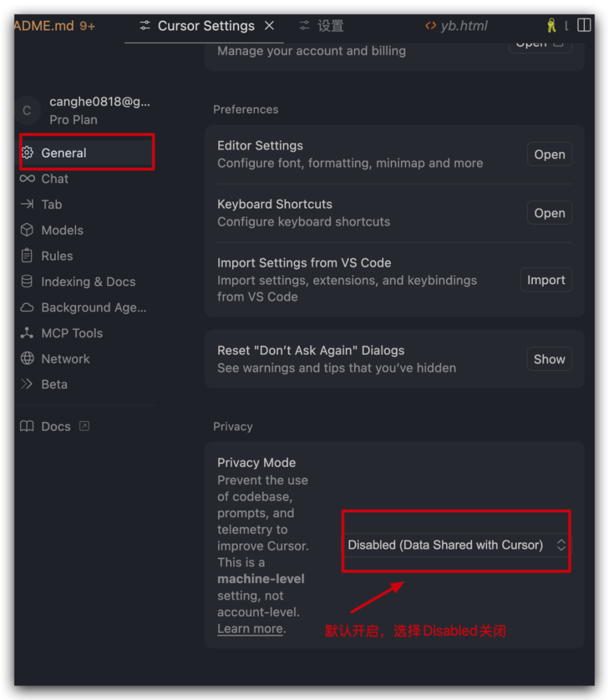This screenshot has height=700, width=609.
Task: Click the Beta chevrons icon
Action: pyautogui.click(x=27, y=384)
